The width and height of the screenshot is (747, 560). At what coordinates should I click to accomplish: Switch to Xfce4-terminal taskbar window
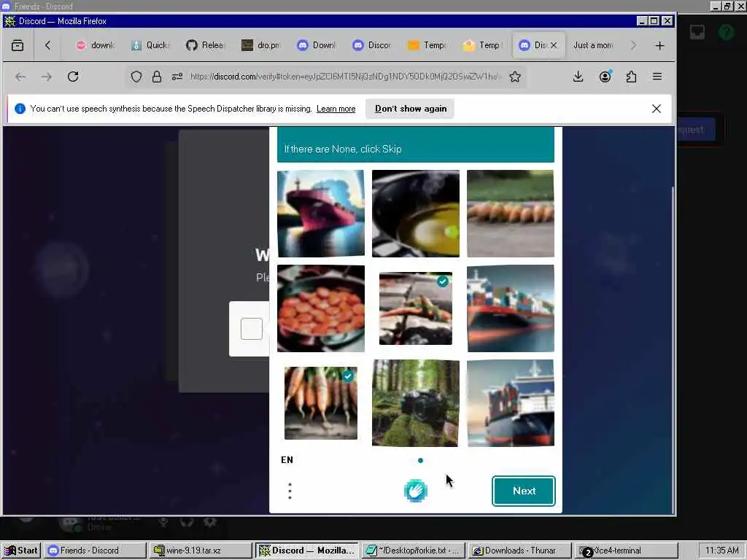pos(625,551)
